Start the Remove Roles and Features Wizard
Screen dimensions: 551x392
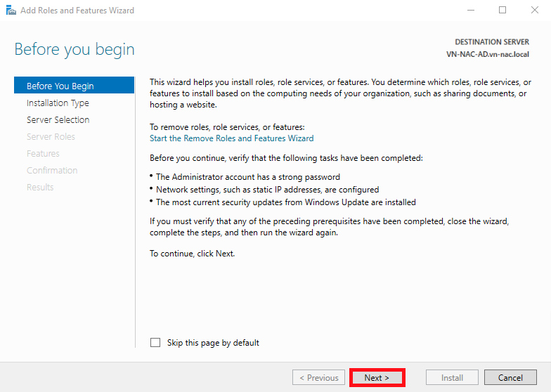(x=232, y=138)
